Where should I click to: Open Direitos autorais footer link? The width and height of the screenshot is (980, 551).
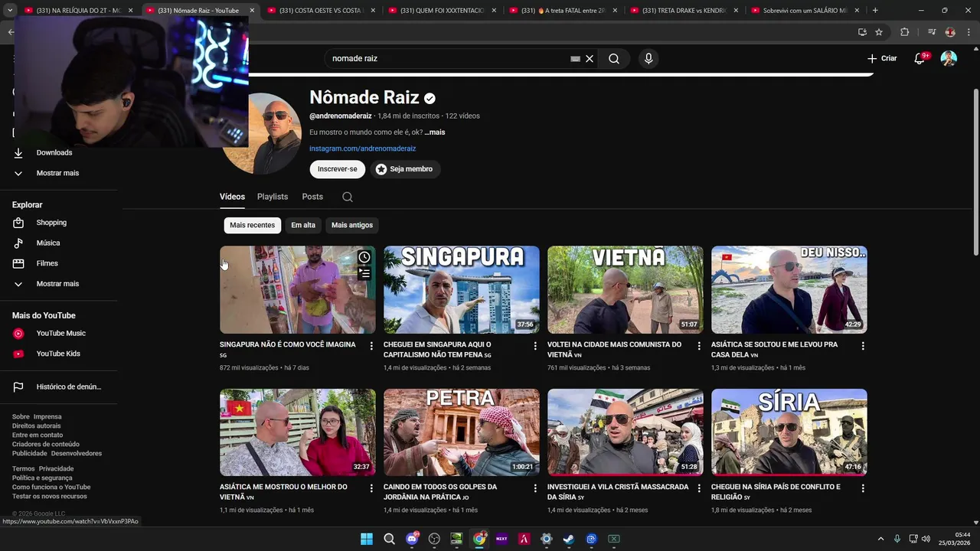point(36,425)
